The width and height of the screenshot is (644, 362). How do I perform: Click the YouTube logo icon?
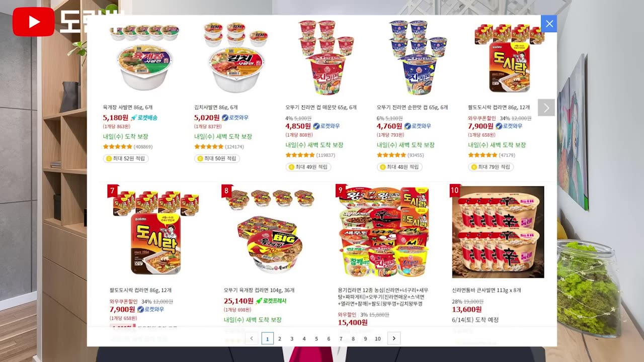click(33, 22)
